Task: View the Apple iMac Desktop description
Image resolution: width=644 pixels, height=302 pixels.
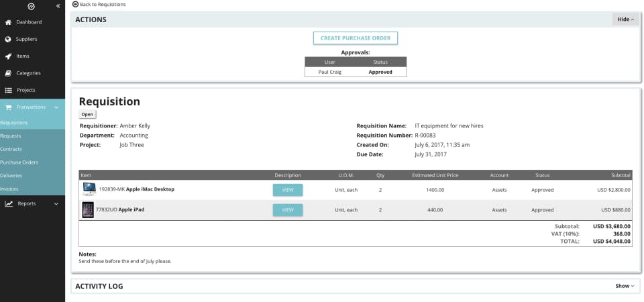Action: (288, 190)
